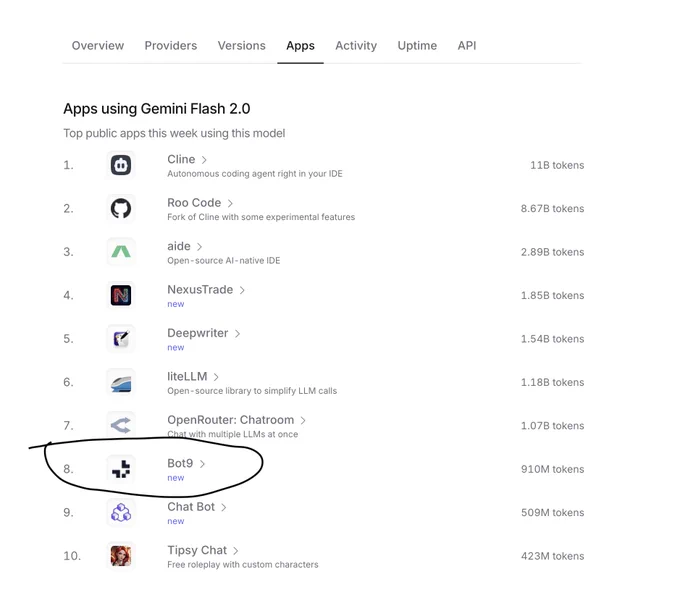
Task: Click the '1.54B tokens' value
Action: 552,339
